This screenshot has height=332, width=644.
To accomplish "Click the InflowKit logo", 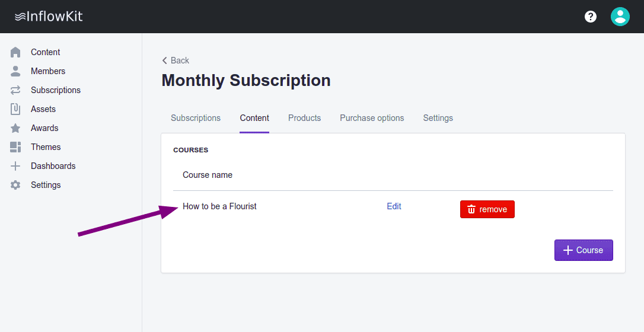I will pyautogui.click(x=49, y=17).
